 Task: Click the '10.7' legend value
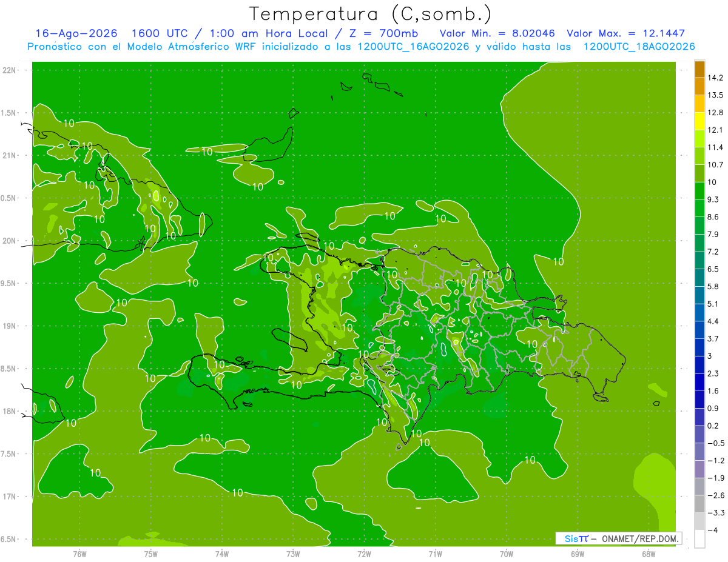pyautogui.click(x=716, y=165)
